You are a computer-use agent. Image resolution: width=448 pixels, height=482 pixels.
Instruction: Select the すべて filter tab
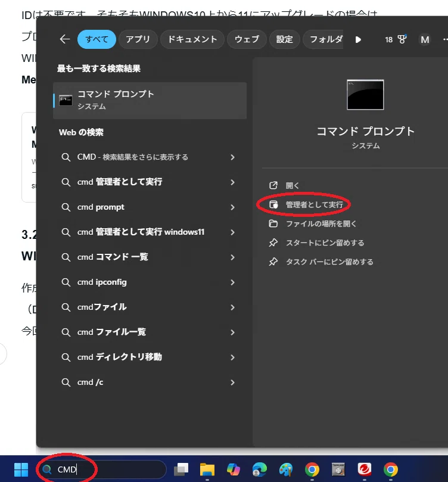pyautogui.click(x=97, y=39)
